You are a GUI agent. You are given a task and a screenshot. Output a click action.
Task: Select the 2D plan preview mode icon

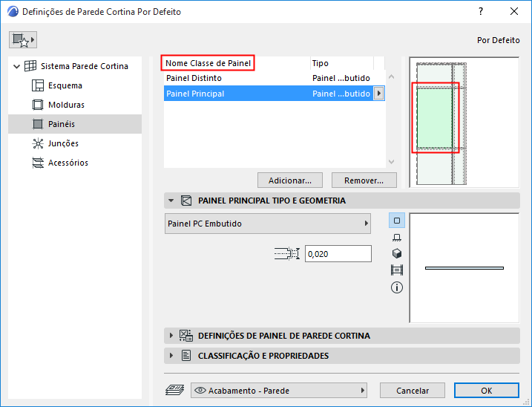[397, 221]
